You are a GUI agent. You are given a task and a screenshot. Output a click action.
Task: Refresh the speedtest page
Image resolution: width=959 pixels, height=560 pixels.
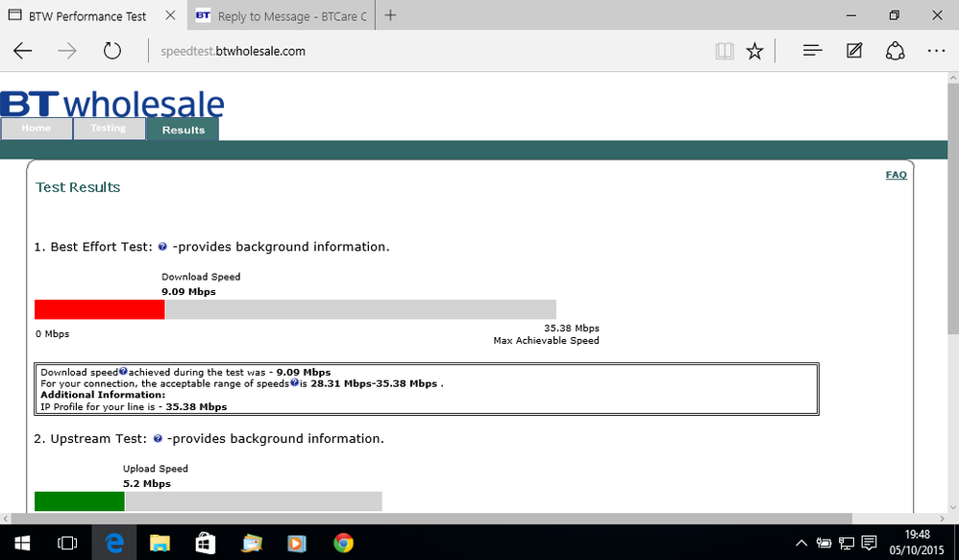111,51
